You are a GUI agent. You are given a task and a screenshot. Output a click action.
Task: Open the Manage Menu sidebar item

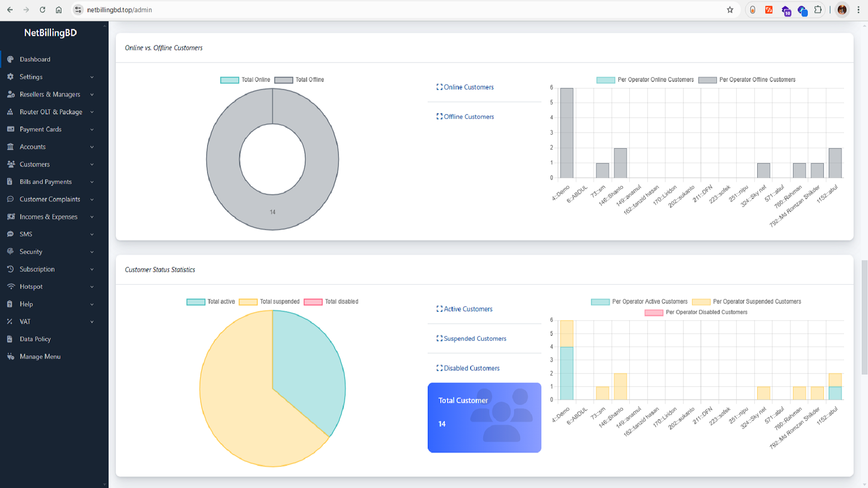40,357
